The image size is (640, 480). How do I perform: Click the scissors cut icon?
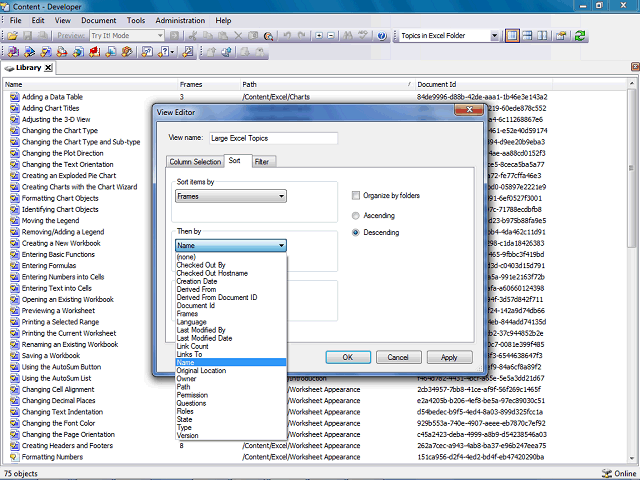(x=193, y=36)
